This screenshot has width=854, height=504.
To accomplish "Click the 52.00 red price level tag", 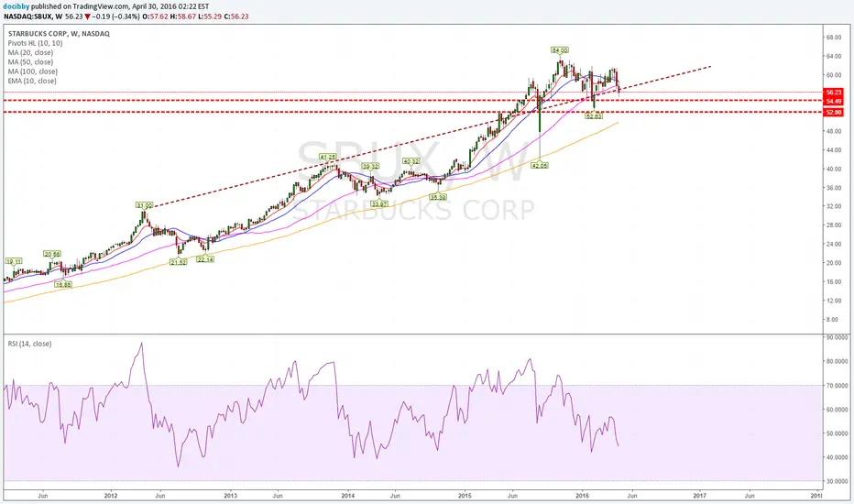I will pos(834,112).
